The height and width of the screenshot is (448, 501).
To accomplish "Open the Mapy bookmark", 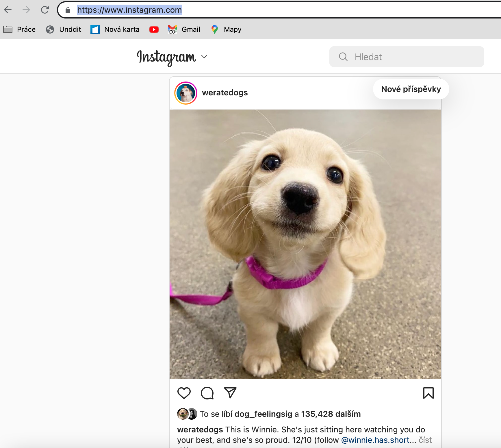I will pos(226,29).
